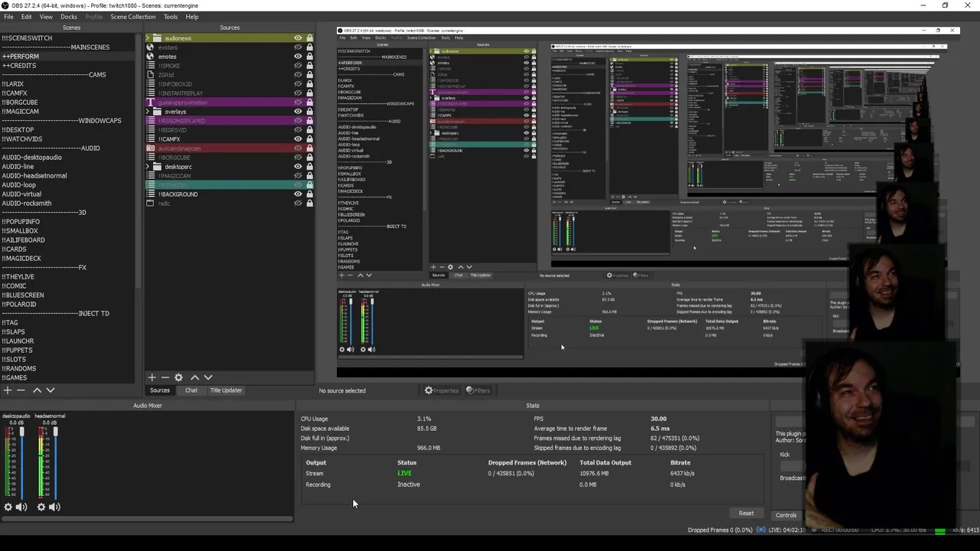Unlock the rsdlc source lock
This screenshot has height=551, width=980.
tap(309, 204)
